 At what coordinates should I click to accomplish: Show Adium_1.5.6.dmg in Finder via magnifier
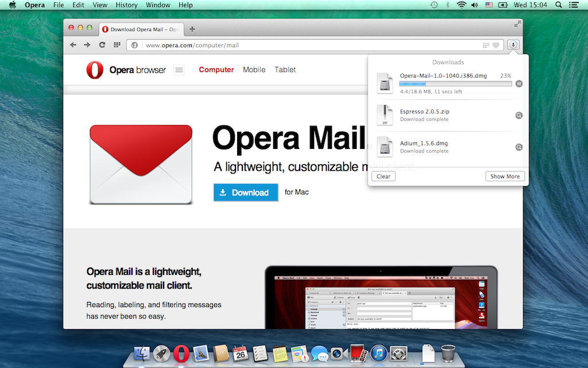(x=519, y=147)
